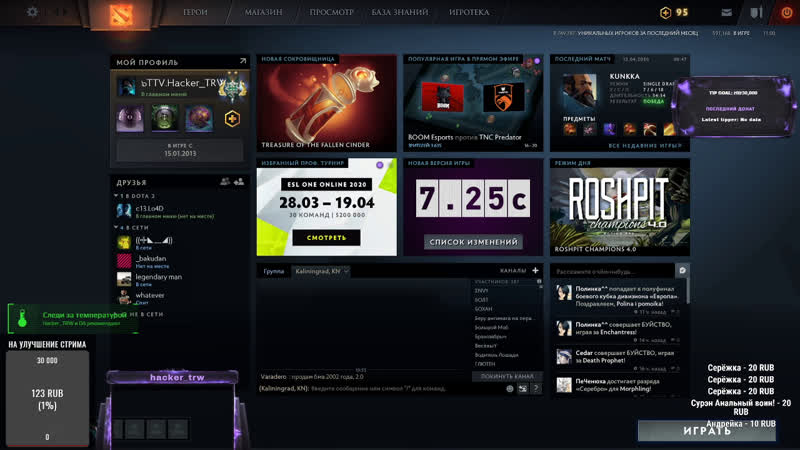Viewport: 800px width, 450px height.
Task: Click the Dota 2 logo home button
Action: (x=121, y=14)
